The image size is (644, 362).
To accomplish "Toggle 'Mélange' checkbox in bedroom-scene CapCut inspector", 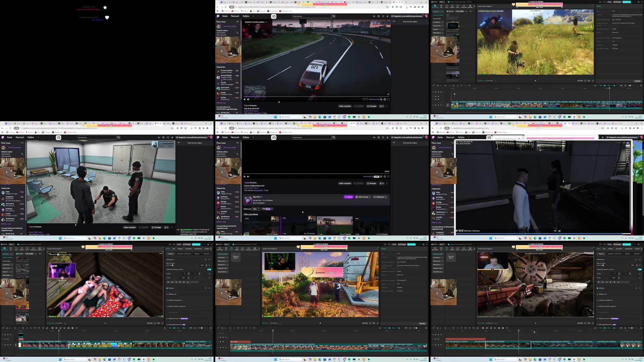I will (167, 288).
